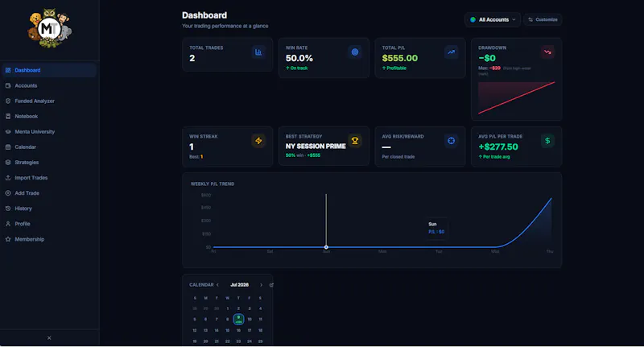Click the Import Trades upload icon
Viewport: 644px width, 347px height.
[8, 178]
